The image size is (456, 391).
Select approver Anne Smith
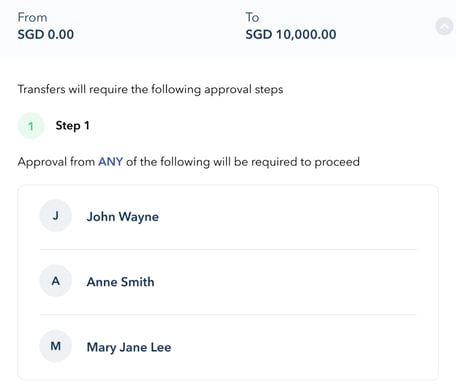[120, 282]
